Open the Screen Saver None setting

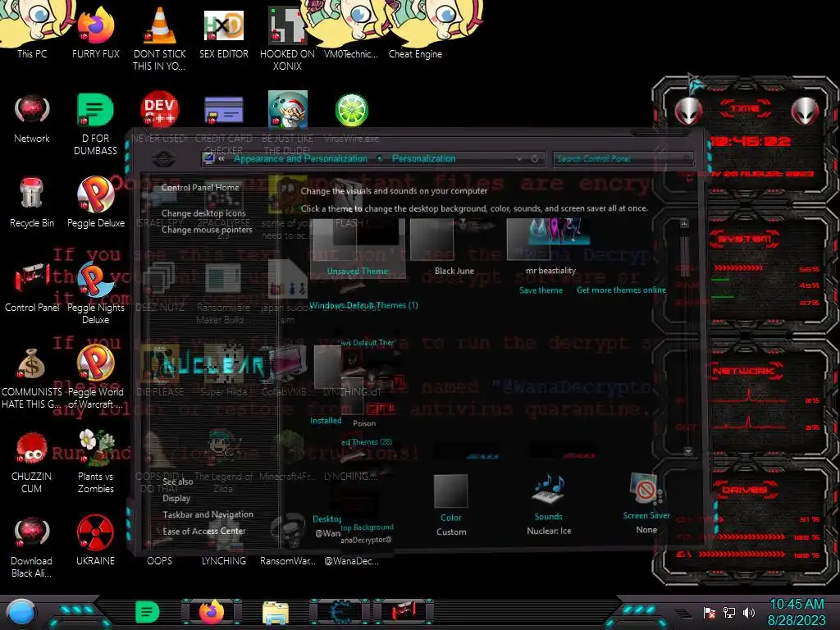[646, 503]
